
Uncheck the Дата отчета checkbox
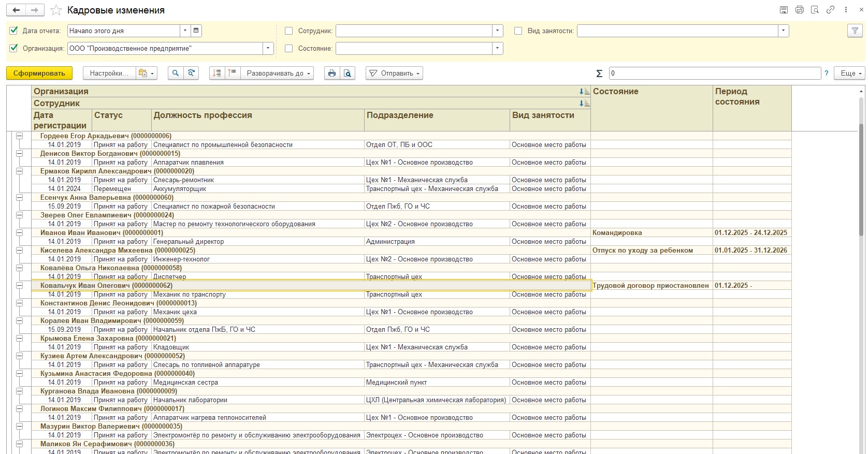coord(14,31)
